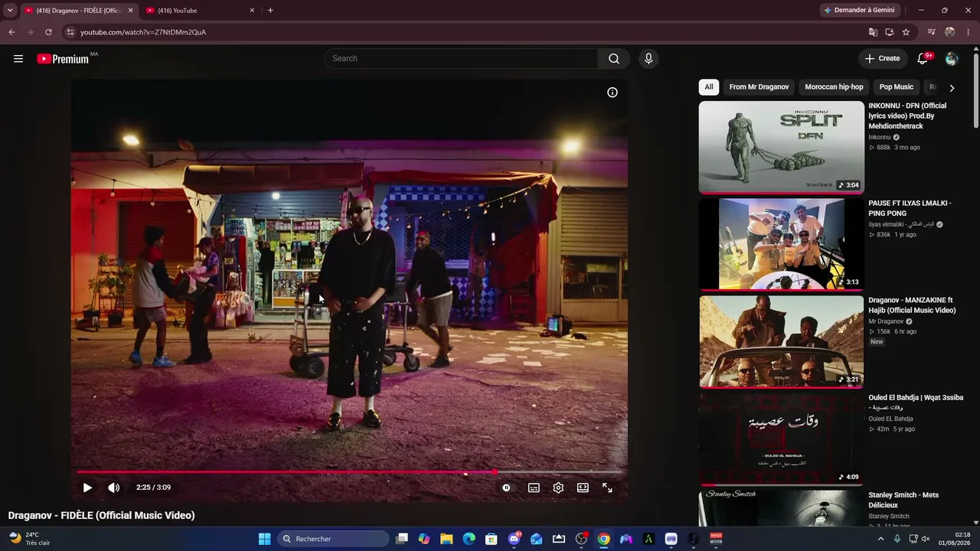Viewport: 980px width, 551px height.
Task: Open Stanley Smitch - Mets Délicieux title
Action: (903, 500)
